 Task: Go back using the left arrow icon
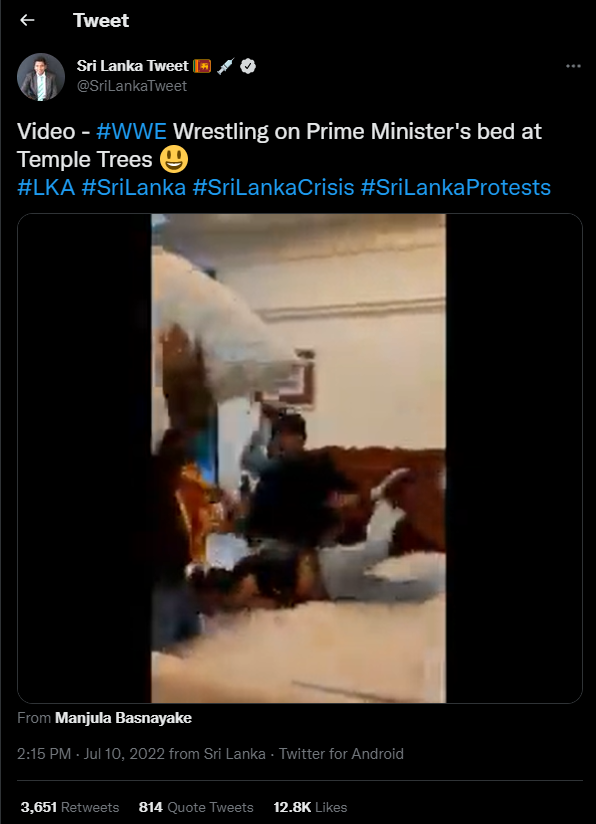click(x=27, y=20)
